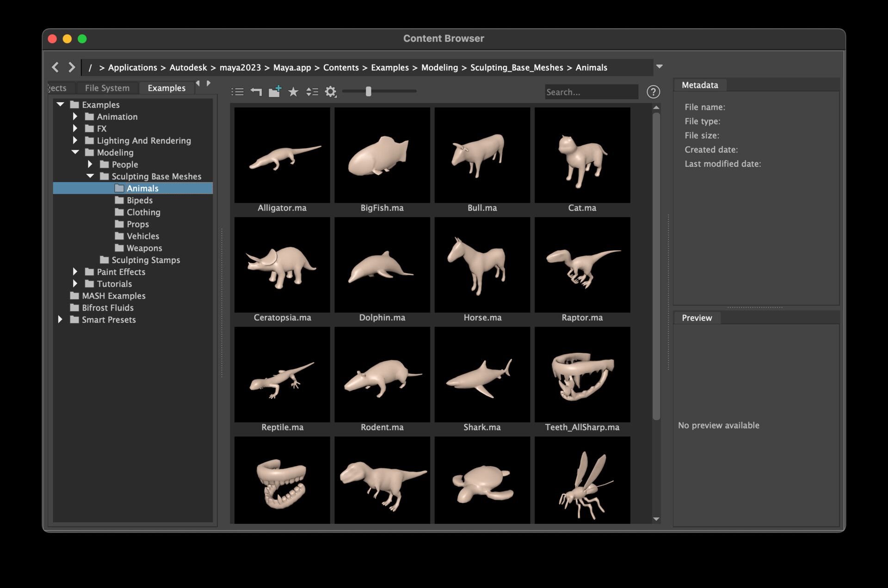Switch to the File System tab

pyautogui.click(x=107, y=88)
